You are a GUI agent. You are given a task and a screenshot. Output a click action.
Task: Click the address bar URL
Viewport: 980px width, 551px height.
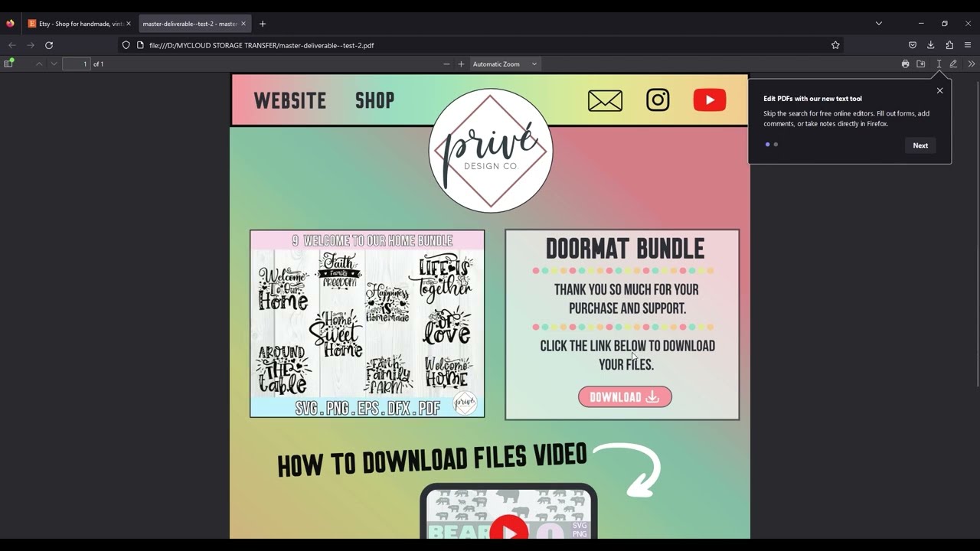pos(261,45)
